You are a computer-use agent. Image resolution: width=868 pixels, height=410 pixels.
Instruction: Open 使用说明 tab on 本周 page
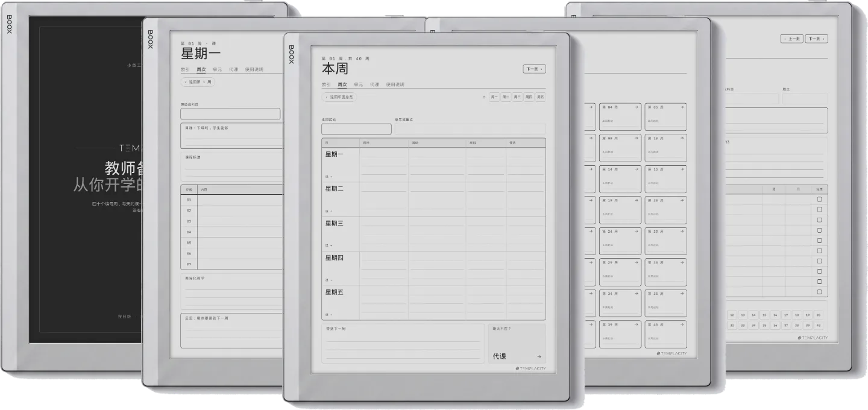click(395, 84)
